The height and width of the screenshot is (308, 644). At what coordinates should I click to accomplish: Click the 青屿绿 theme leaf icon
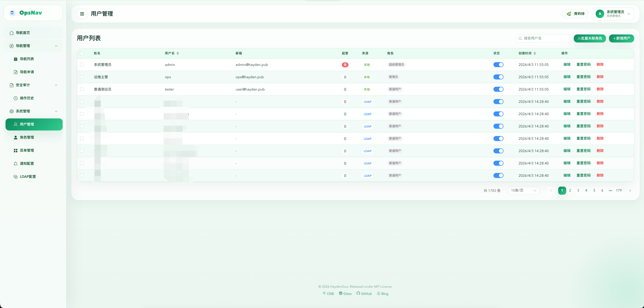point(569,14)
